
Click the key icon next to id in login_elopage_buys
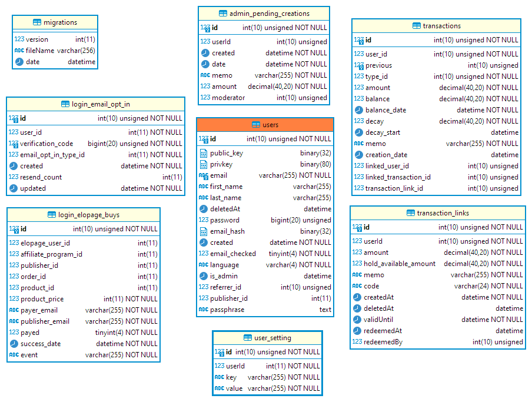coord(14,229)
